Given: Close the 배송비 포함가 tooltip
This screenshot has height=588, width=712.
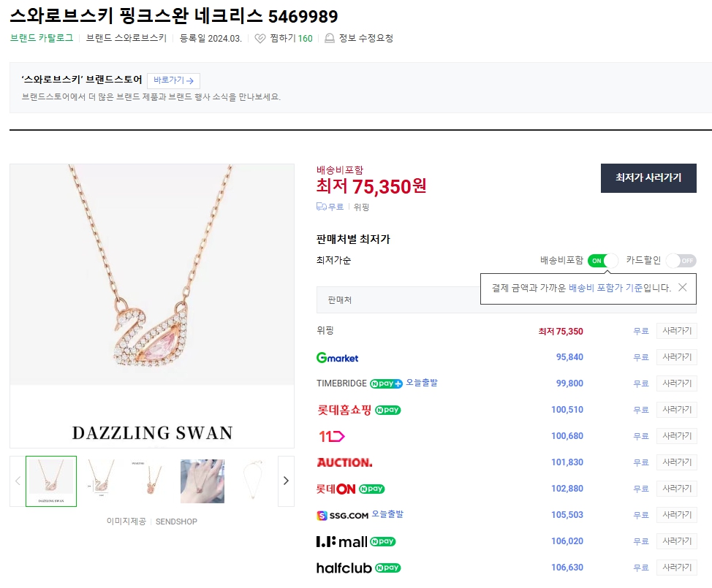Looking at the screenshot, I should pos(682,287).
